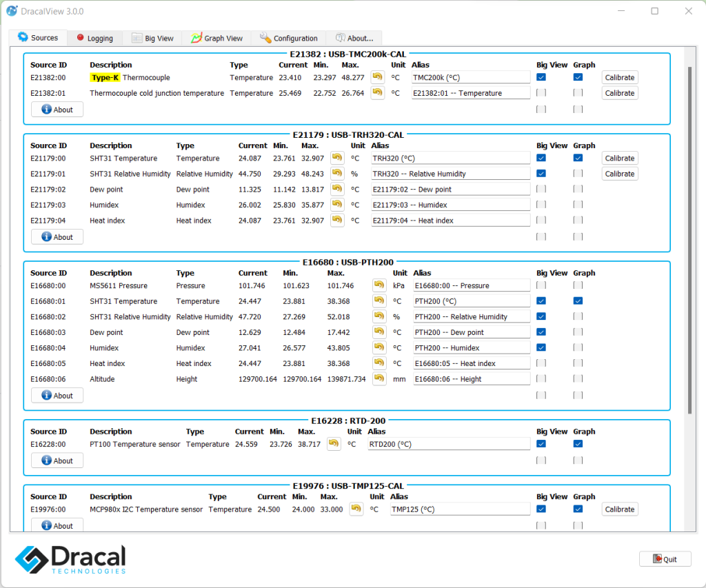Open the About... tab
Screen dimensions: 706x588
pos(354,39)
